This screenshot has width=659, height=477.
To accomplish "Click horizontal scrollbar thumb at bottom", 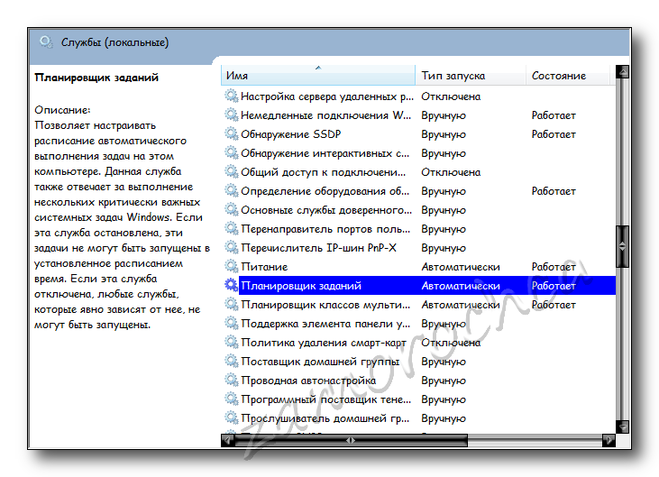I will coord(350,439).
